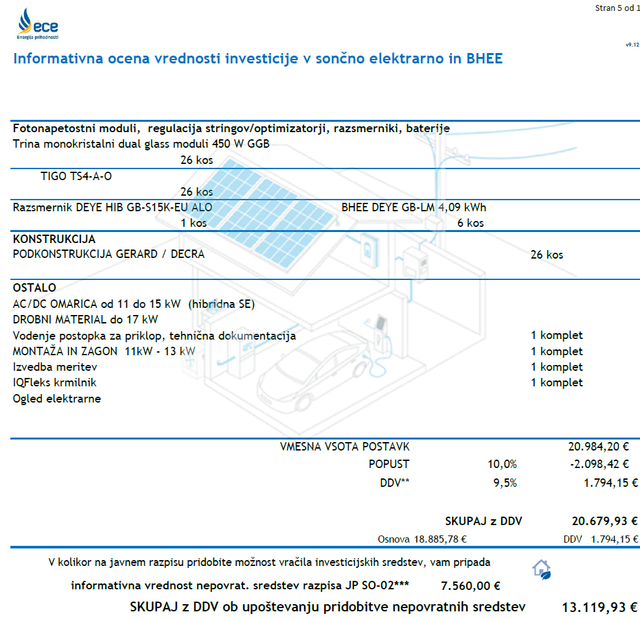This screenshot has height=619, width=640.
Task: Select the 'IQFleks krmilnik' row
Action: point(55,383)
